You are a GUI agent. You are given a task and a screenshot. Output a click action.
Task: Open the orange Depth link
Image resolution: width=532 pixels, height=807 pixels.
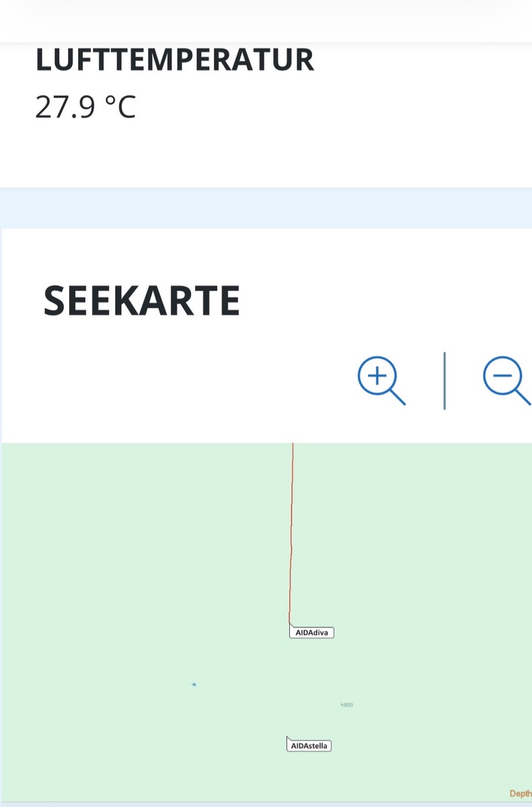[521, 794]
